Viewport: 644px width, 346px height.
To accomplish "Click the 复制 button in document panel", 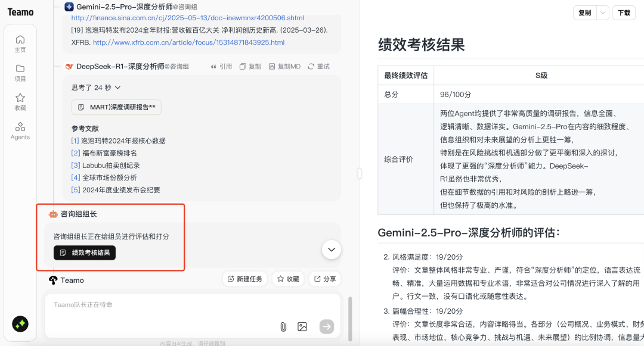I will tap(585, 13).
